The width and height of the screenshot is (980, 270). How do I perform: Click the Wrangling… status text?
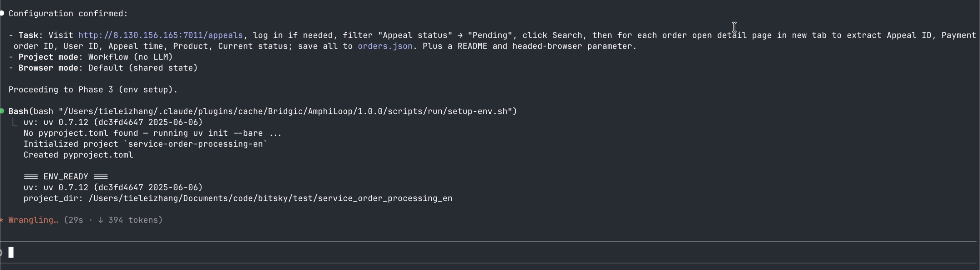coord(34,220)
